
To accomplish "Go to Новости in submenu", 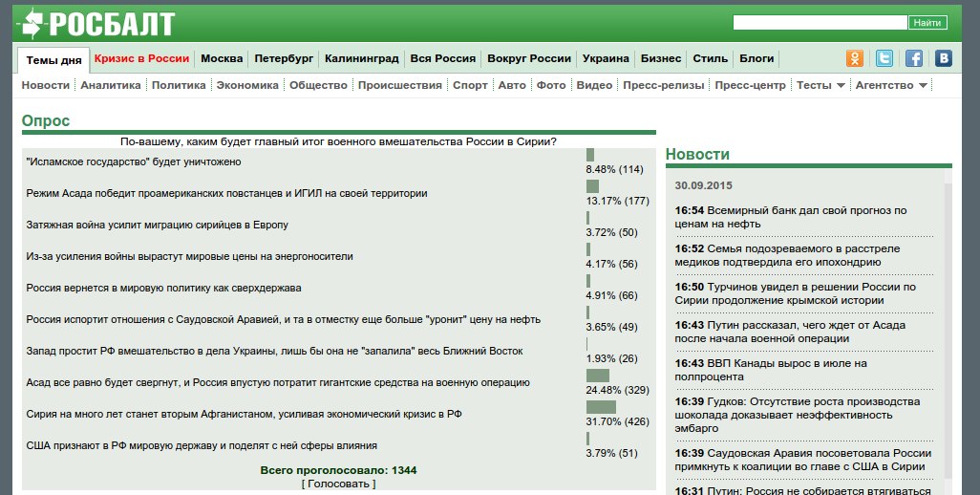I will pos(46,85).
